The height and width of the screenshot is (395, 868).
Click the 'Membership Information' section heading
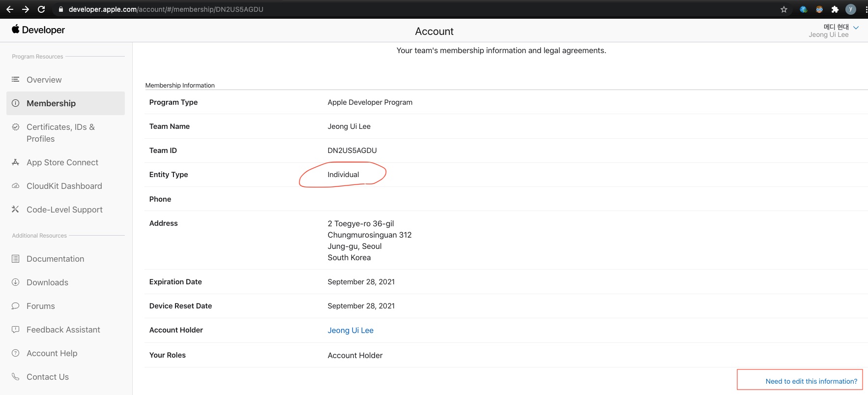[180, 85]
